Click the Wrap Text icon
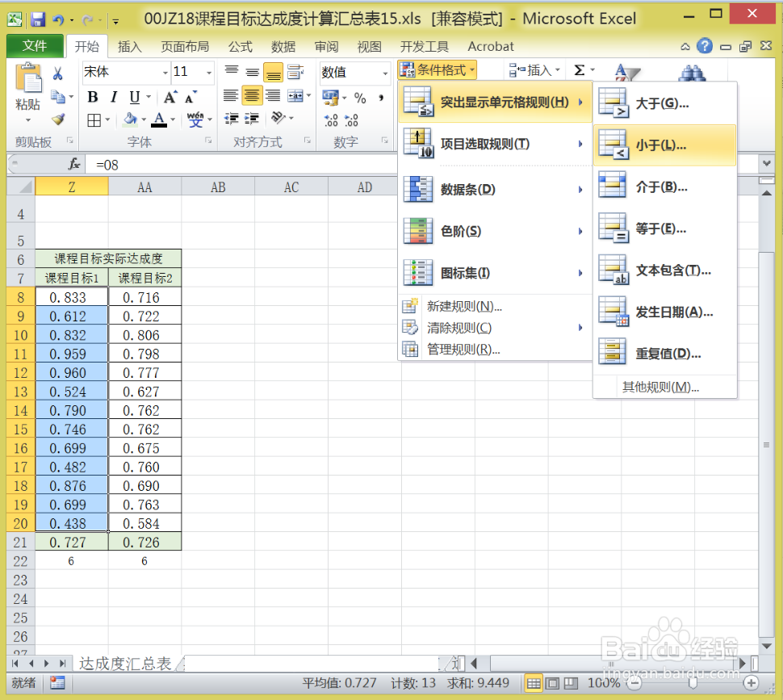Screen dimensions: 783x700 click(295, 73)
